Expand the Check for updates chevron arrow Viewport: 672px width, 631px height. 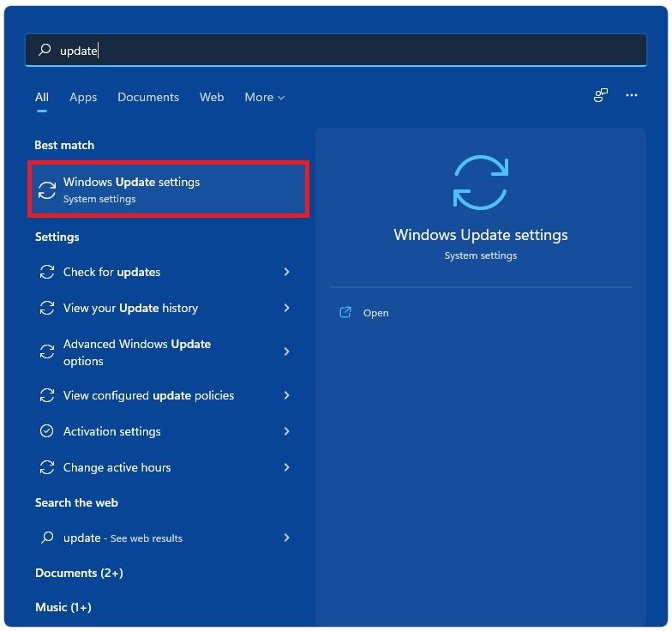click(286, 272)
